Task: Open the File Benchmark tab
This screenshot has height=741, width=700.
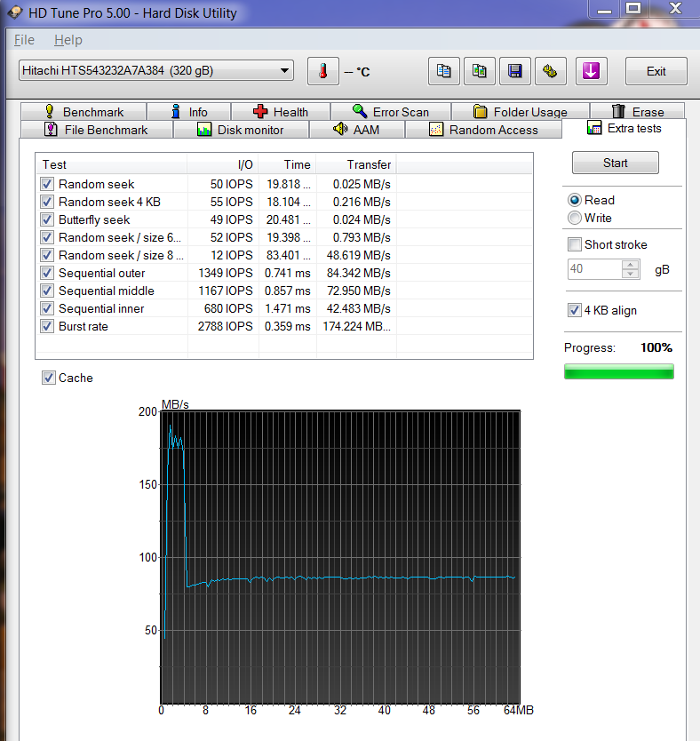Action: [x=96, y=130]
